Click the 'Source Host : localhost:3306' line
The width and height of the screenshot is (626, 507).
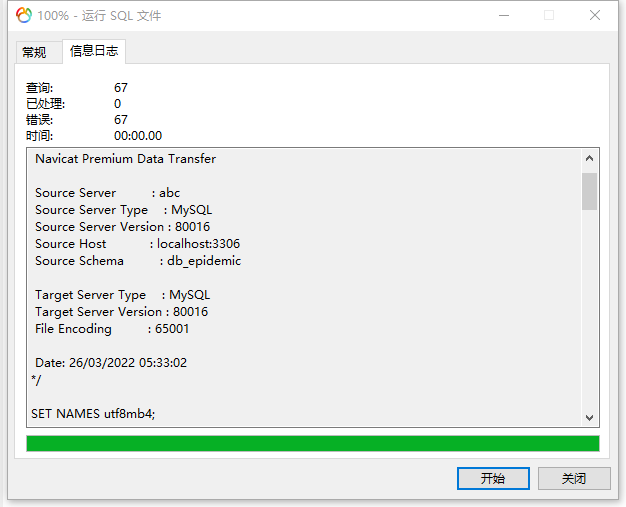click(137, 244)
